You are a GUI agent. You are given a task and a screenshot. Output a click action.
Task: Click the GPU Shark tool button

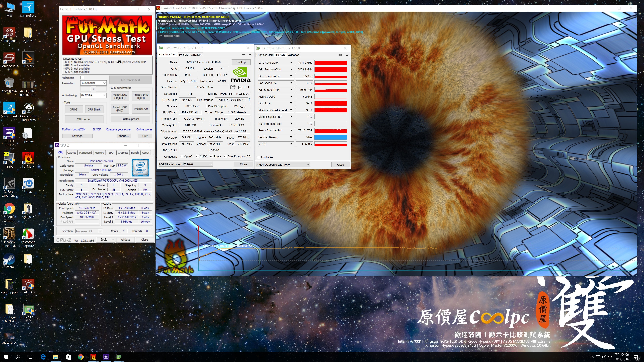tap(94, 109)
